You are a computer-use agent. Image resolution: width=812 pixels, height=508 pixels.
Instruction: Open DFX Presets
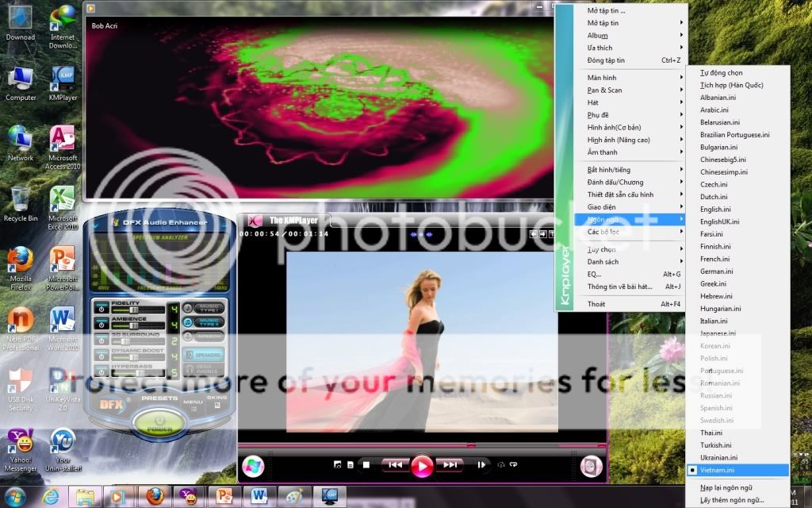[x=159, y=398]
